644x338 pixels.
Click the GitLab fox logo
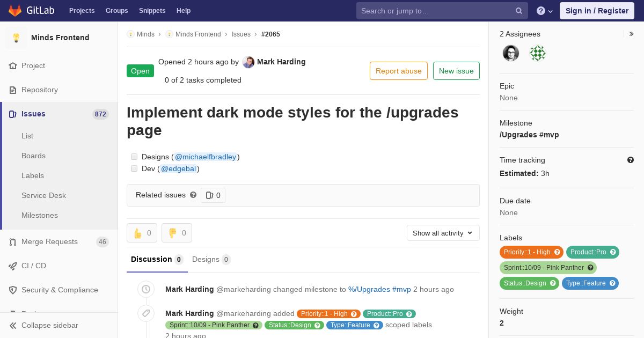coord(15,11)
